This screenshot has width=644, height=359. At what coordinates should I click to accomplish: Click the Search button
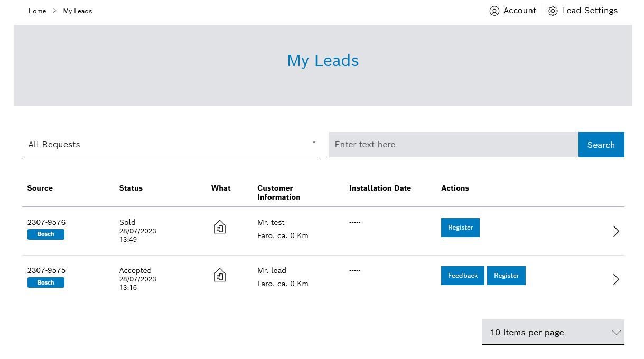click(x=601, y=145)
